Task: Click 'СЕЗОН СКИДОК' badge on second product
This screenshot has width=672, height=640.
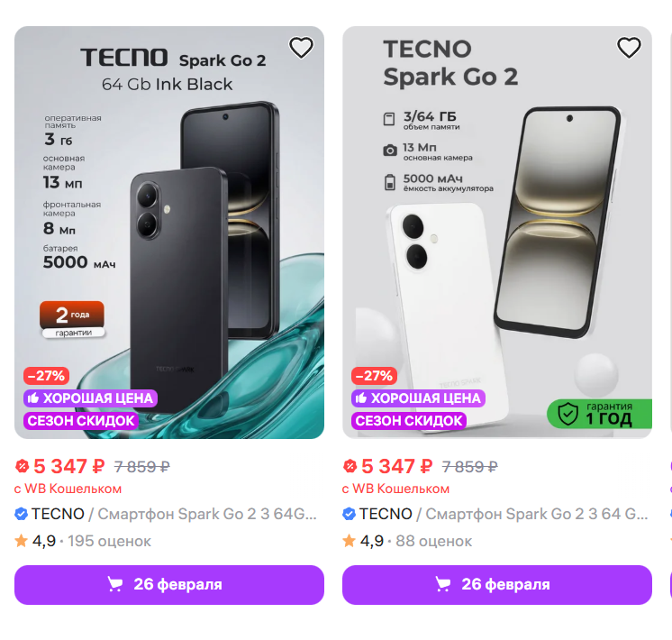Action: [409, 420]
